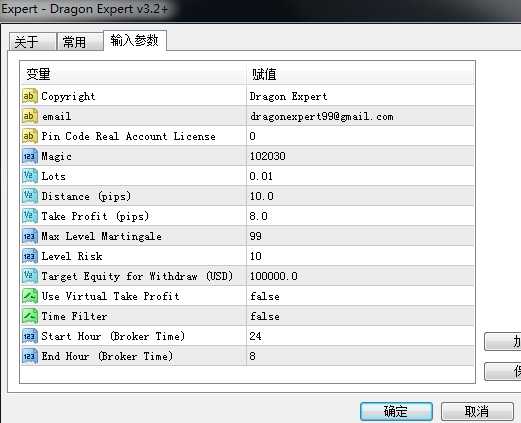The height and width of the screenshot is (423, 521).
Task: Select the Max Level Martingale variable name
Action: coord(101,236)
